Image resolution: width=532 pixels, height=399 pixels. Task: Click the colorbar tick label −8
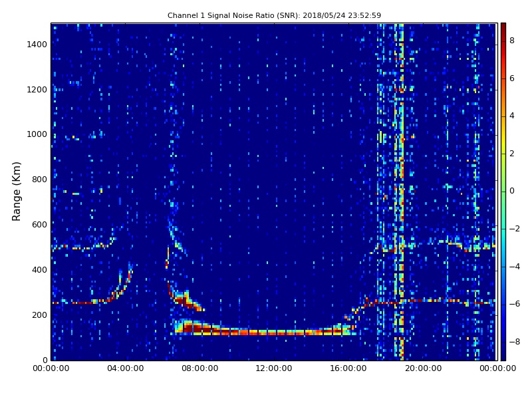coord(515,342)
